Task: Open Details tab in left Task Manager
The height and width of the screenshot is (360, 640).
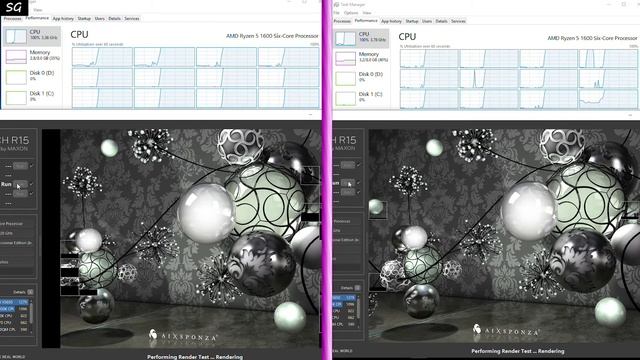Action: 115,19
